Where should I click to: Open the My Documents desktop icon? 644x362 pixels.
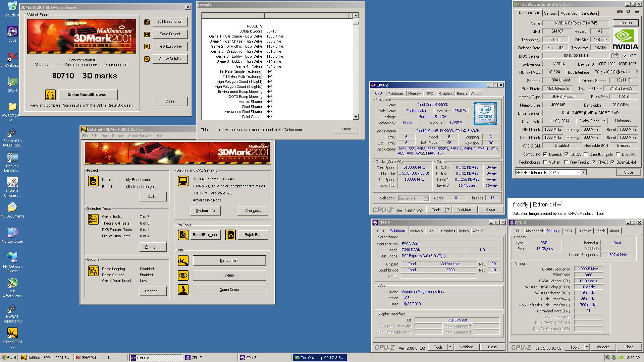coord(12,207)
